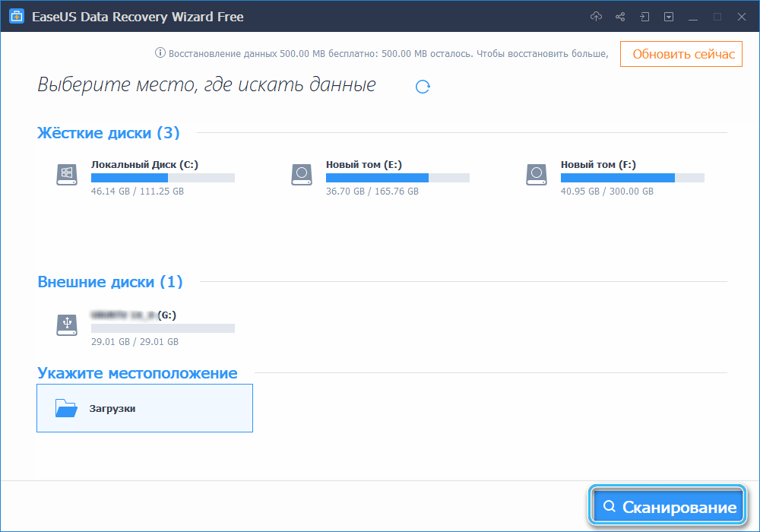Select the Загрузки location tile
Viewport: 760px width, 532px height.
click(144, 408)
